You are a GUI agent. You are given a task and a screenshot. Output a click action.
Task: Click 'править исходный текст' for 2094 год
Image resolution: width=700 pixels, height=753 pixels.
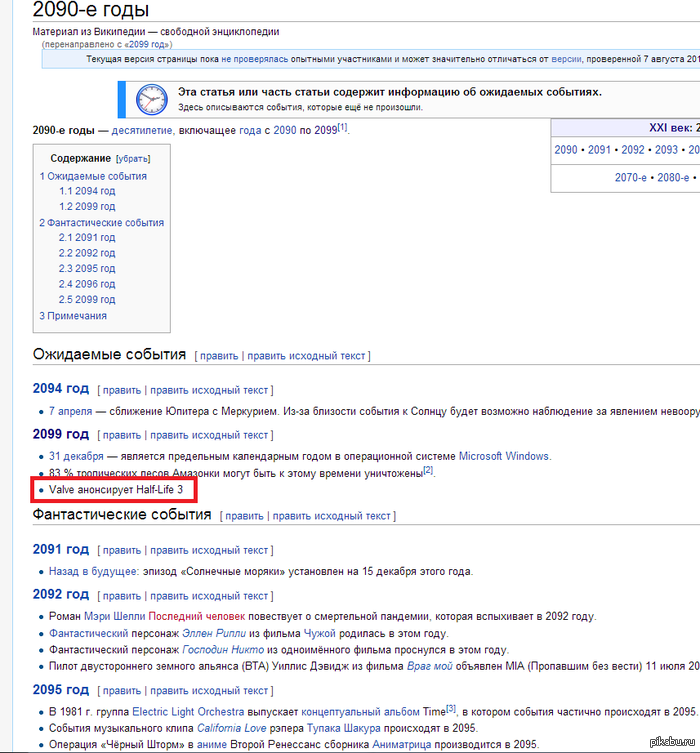(209, 390)
